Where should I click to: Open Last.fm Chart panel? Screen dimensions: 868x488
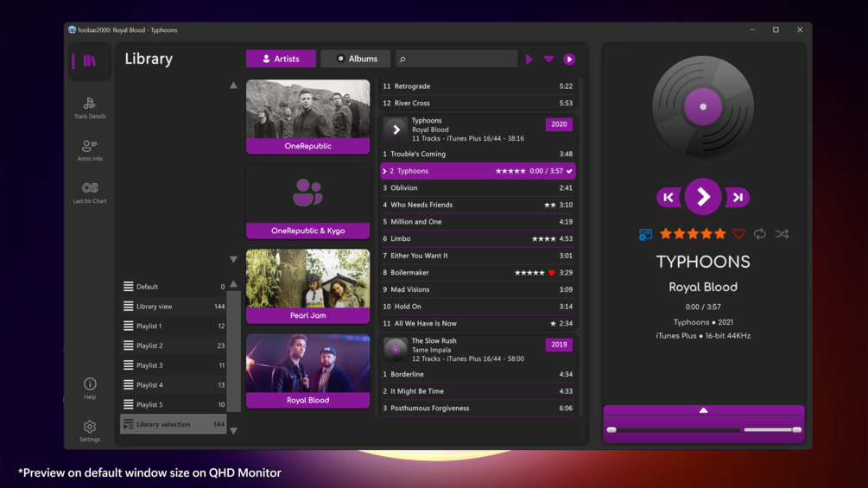point(90,193)
